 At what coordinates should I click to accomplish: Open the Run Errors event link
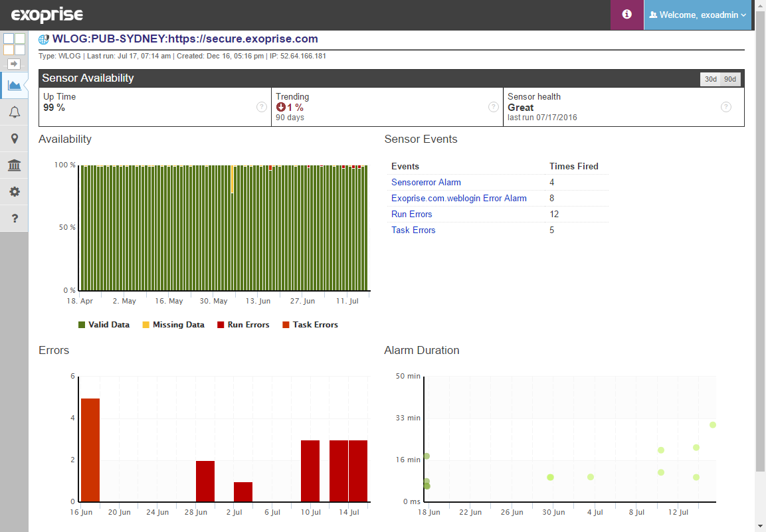pos(411,214)
